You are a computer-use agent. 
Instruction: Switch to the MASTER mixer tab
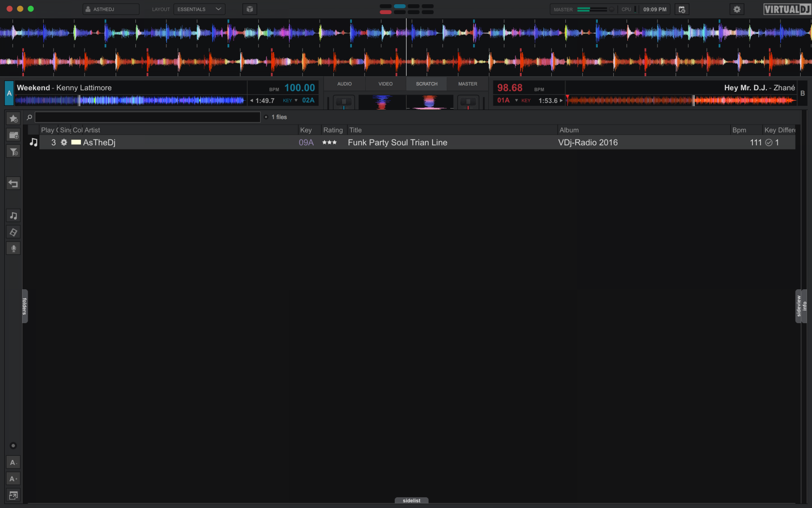468,84
